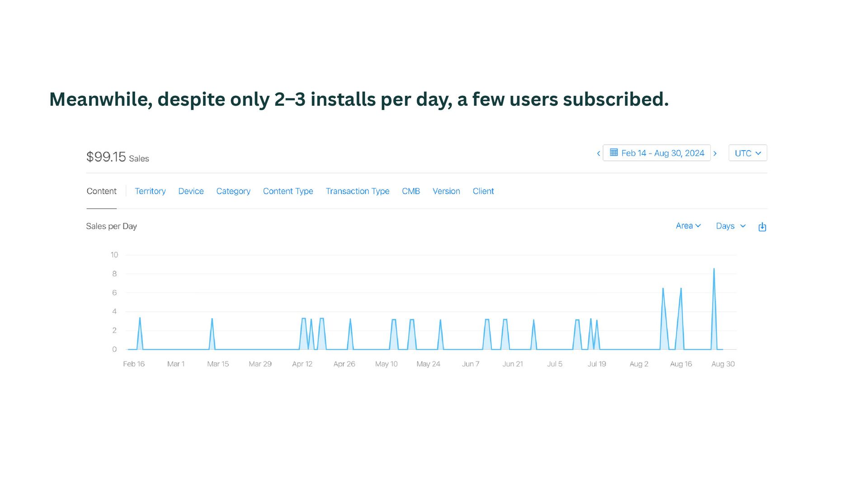The height and width of the screenshot is (488, 868).
Task: Go to previous date range arrow
Action: tap(599, 154)
